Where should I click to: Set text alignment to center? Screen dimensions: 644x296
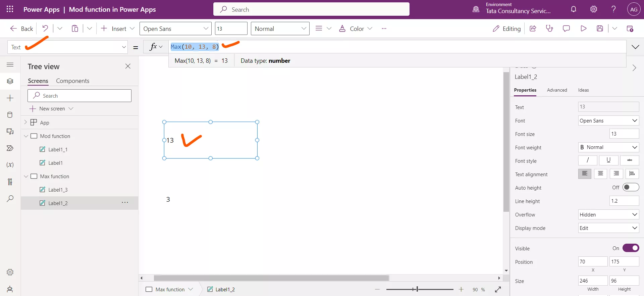(x=600, y=174)
